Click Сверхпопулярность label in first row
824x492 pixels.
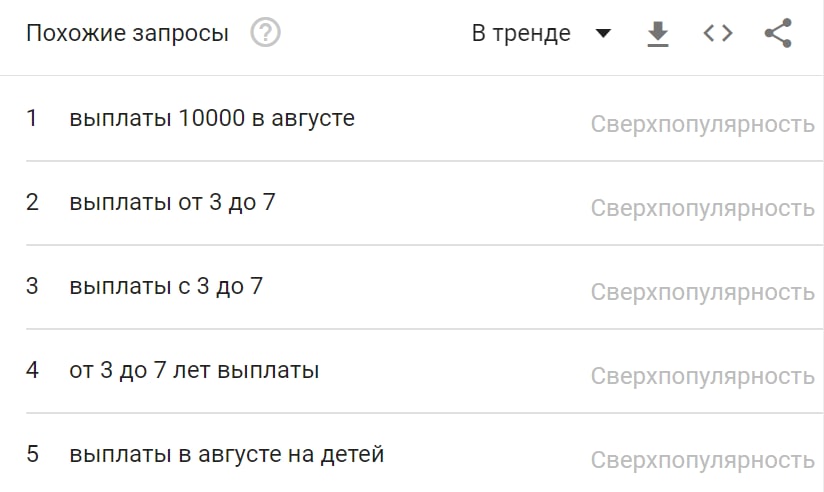click(702, 125)
